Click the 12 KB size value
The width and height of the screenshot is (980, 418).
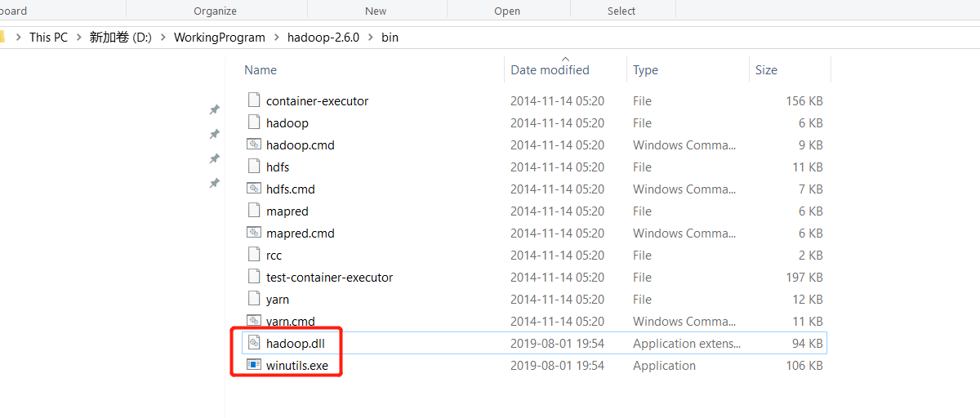808,300
